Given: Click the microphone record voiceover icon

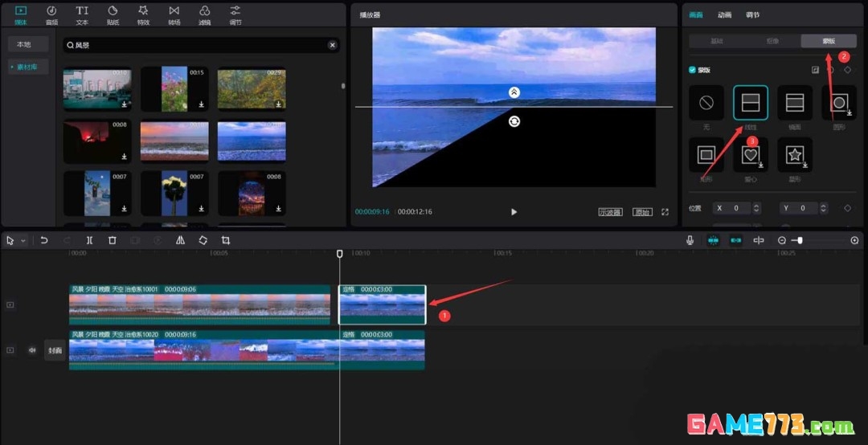Looking at the screenshot, I should 690,240.
